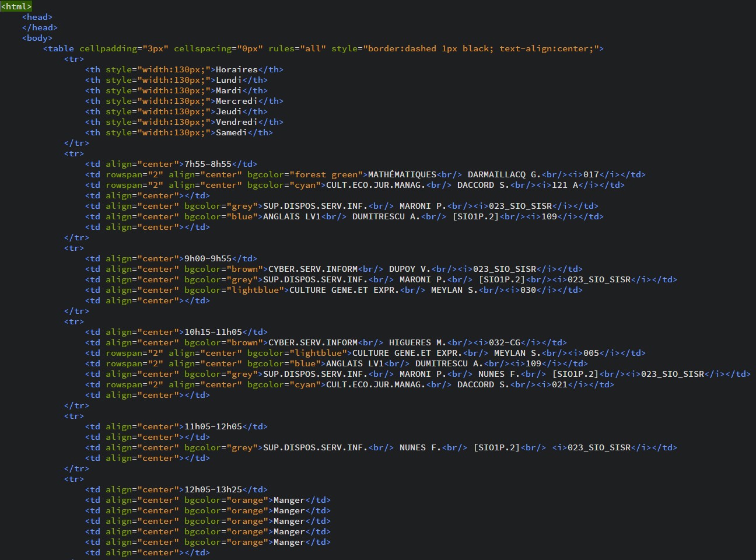The height and width of the screenshot is (560, 756).
Task: Click the rules="all" table attribute
Action: [x=297, y=48]
